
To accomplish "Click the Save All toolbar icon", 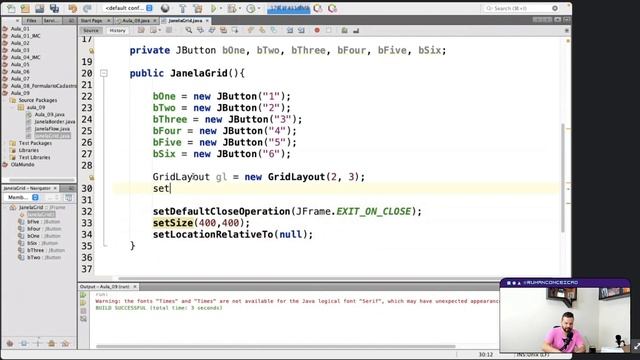I will (x=54, y=8).
